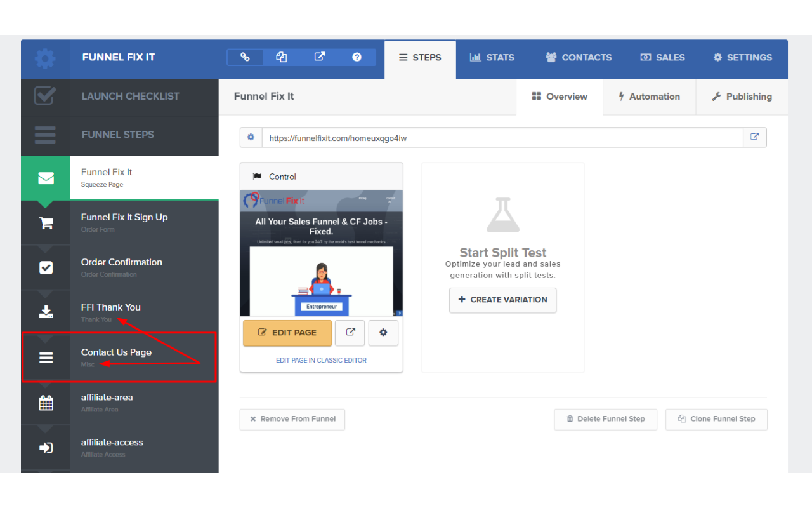Open page settings gear under Control thumbnail
Image resolution: width=812 pixels, height=508 pixels.
pyautogui.click(x=383, y=333)
